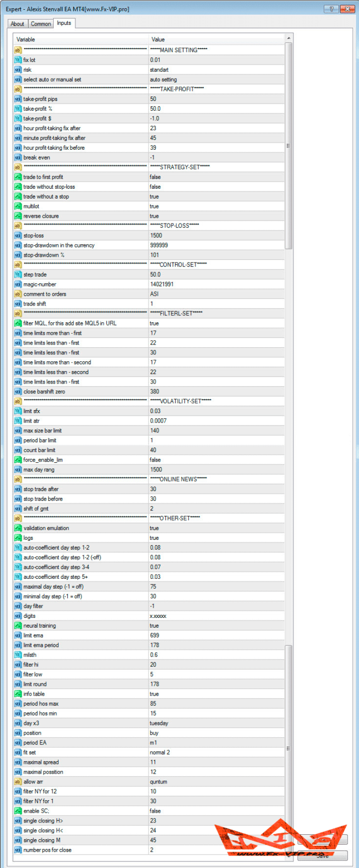The image size is (359, 868).
Task: Toggle the 'enable SC;' false value
Action: point(216,812)
